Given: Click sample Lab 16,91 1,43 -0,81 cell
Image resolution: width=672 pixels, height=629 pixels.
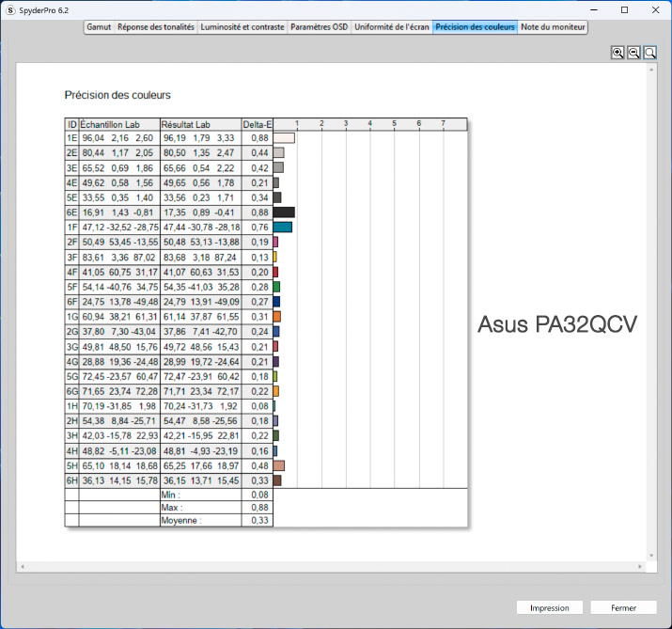Looking at the screenshot, I should 119,212.
